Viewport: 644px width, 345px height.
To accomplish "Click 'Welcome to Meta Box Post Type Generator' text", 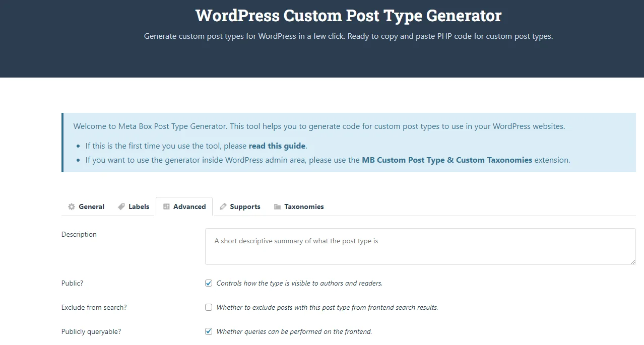I will click(319, 126).
